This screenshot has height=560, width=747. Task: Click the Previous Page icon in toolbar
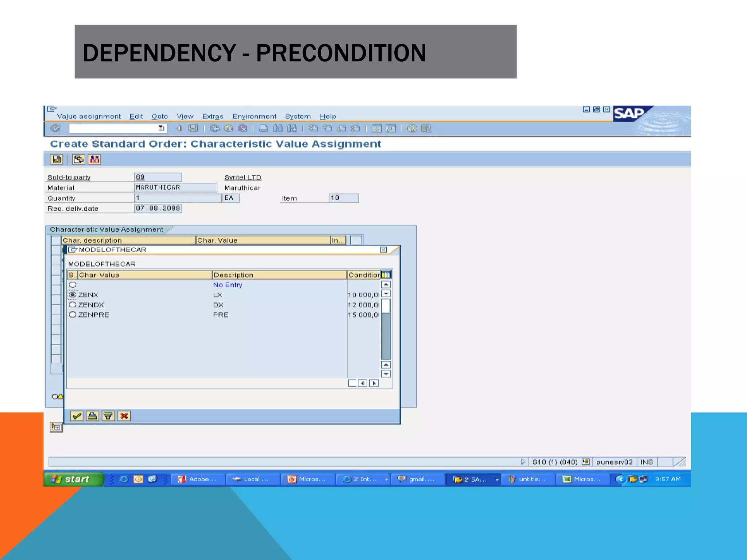(x=327, y=128)
